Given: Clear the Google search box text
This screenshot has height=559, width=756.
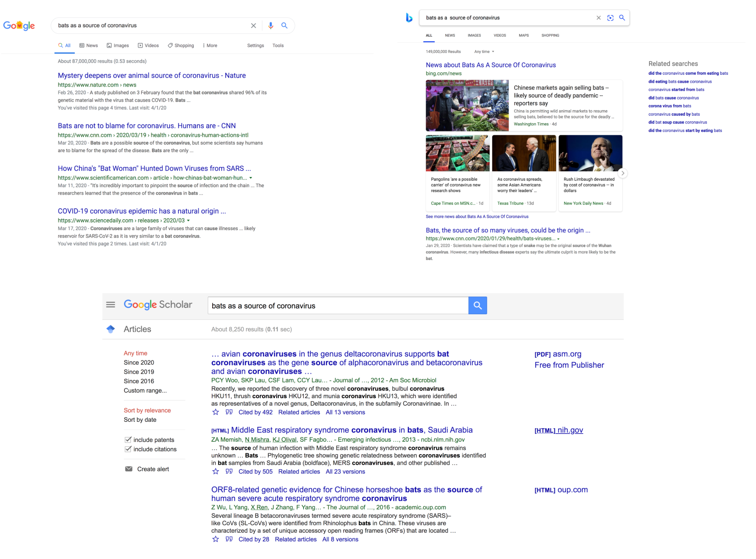Looking at the screenshot, I should tap(254, 25).
